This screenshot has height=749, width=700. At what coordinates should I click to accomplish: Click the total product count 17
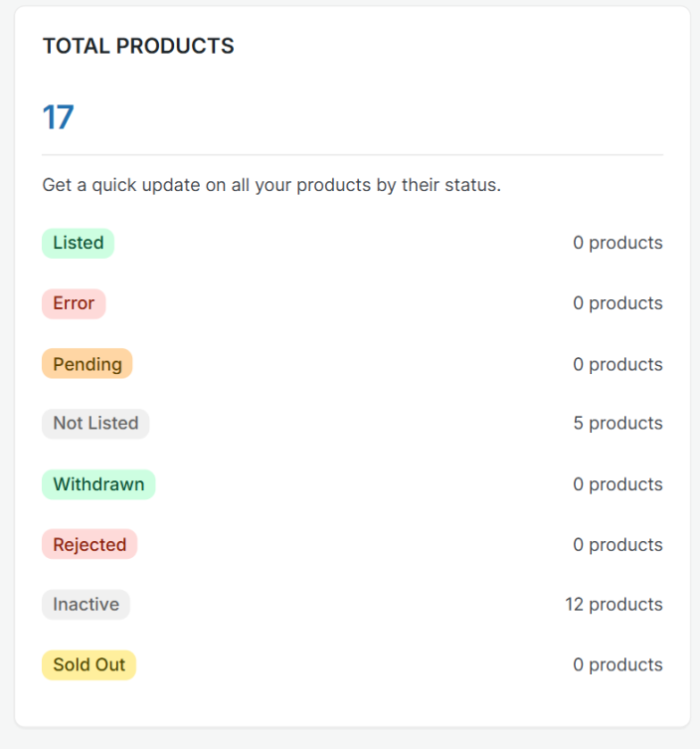coord(58,117)
